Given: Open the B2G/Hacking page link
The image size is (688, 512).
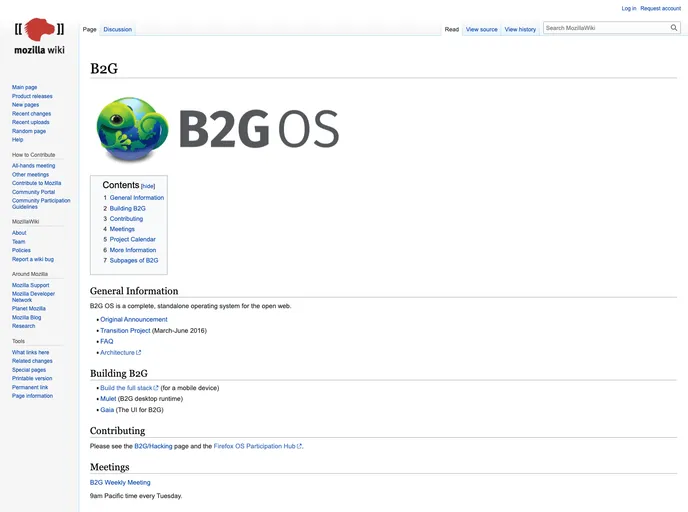Looking at the screenshot, I should tap(153, 446).
